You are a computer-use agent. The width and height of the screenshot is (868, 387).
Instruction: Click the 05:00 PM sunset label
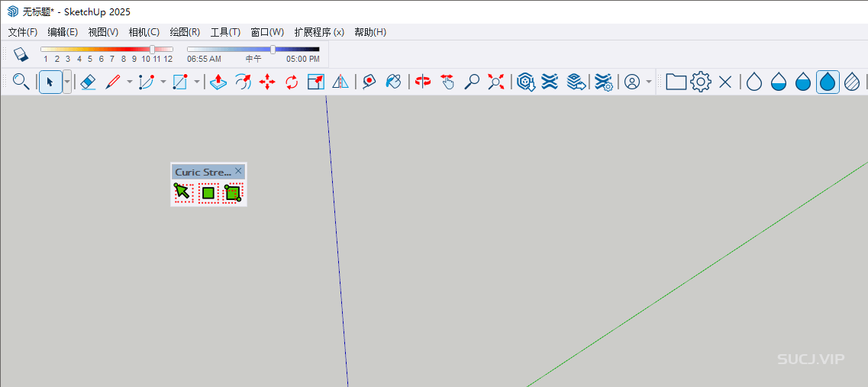303,59
